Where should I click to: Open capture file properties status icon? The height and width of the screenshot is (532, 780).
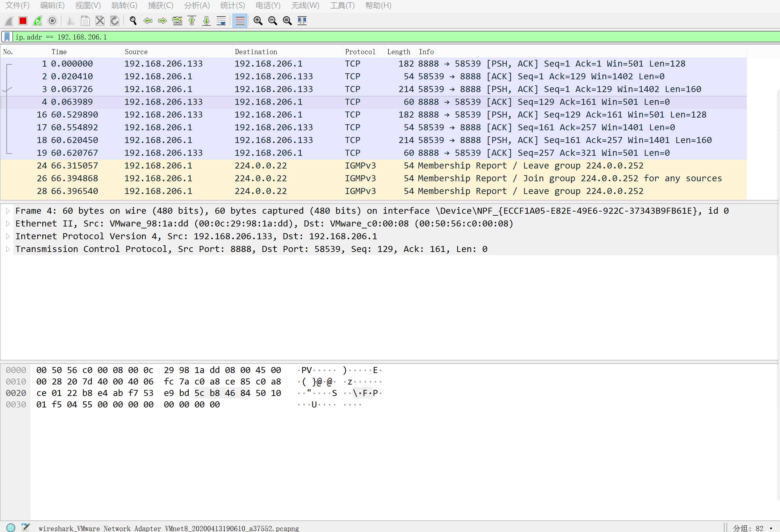(25, 528)
